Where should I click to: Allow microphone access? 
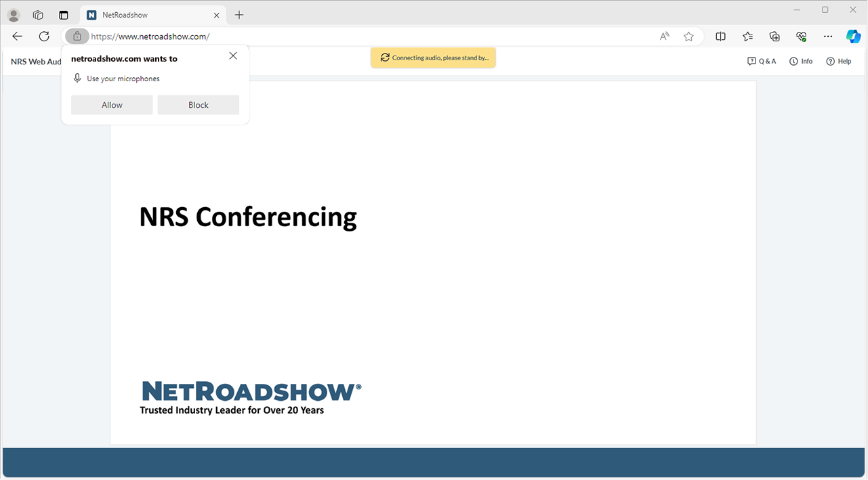(111, 104)
